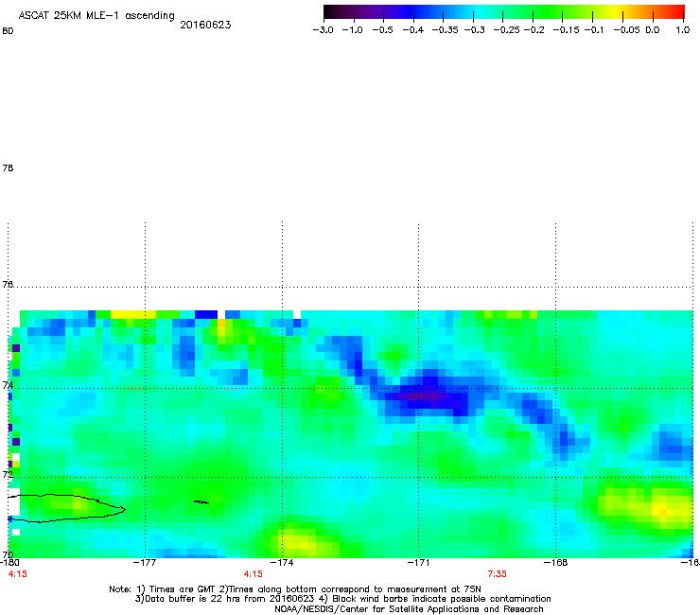The image size is (700, 615).
Task: Select the 'Data buffer is 22 hrs' note line
Action: pos(342,599)
